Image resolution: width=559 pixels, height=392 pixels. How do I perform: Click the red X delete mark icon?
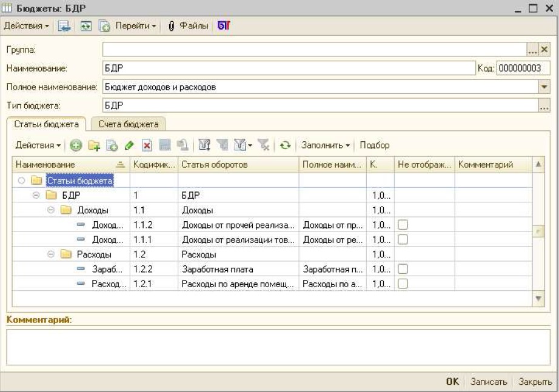(x=147, y=145)
